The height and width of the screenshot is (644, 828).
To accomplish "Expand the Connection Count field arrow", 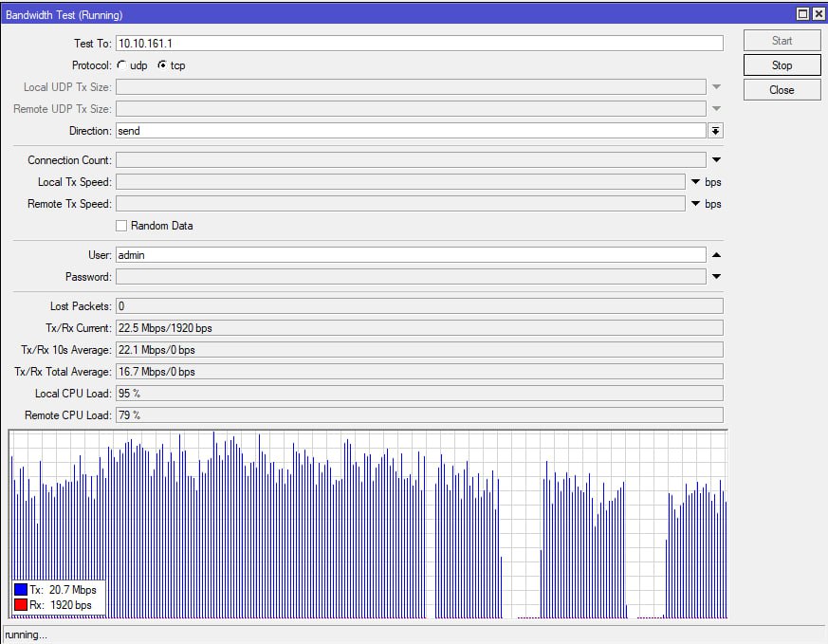I will [716, 160].
